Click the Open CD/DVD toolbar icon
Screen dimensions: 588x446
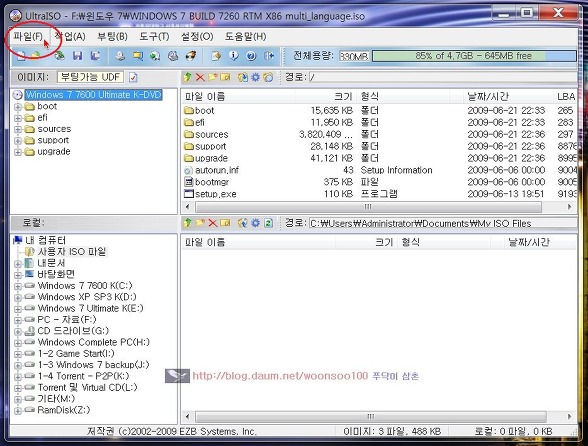(59, 56)
